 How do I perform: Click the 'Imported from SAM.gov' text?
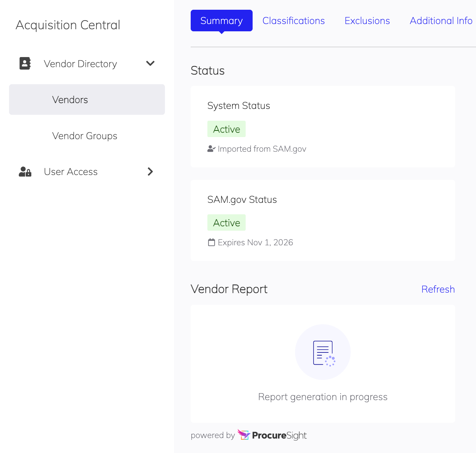coord(262,149)
